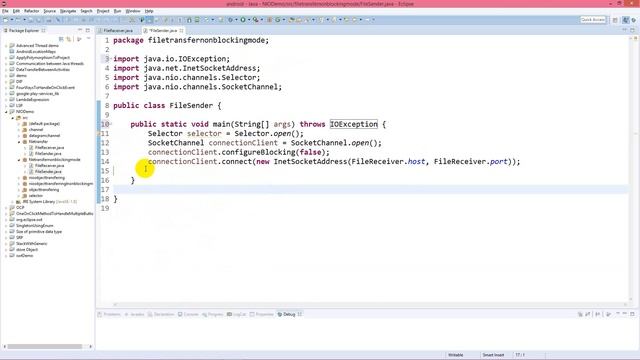Open the Help menu
This screenshot has height=360, width=640.
[x=149, y=11]
